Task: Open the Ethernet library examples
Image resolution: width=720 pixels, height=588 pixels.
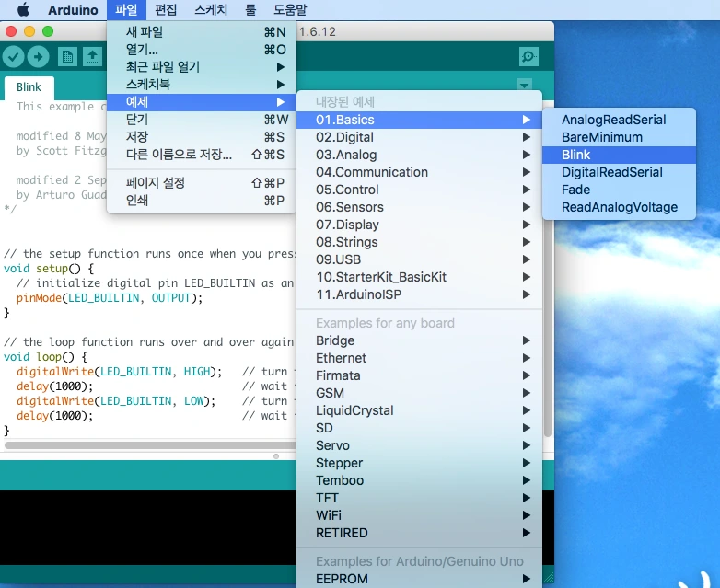Action: pyautogui.click(x=420, y=358)
